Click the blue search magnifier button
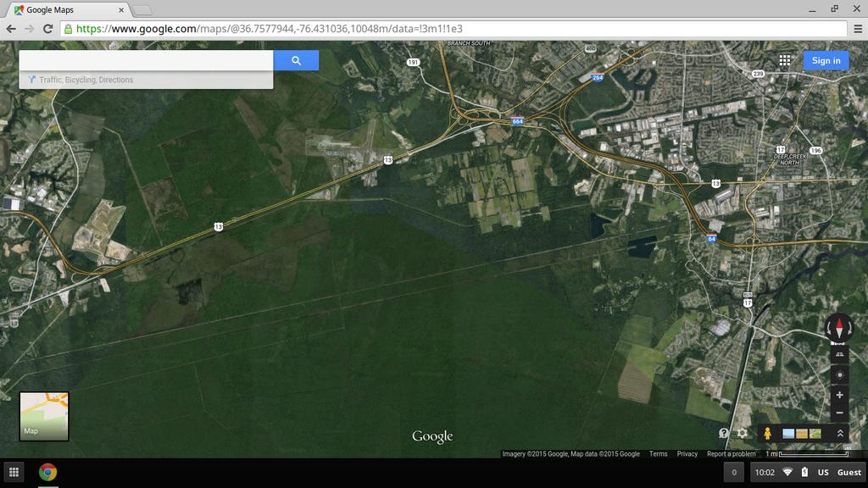Image resolution: width=868 pixels, height=488 pixels. point(296,60)
